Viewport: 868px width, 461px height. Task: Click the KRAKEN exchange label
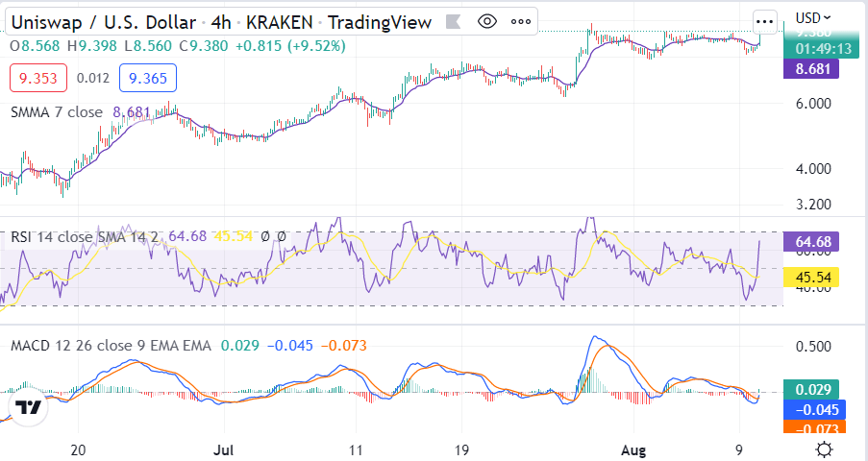click(x=280, y=22)
